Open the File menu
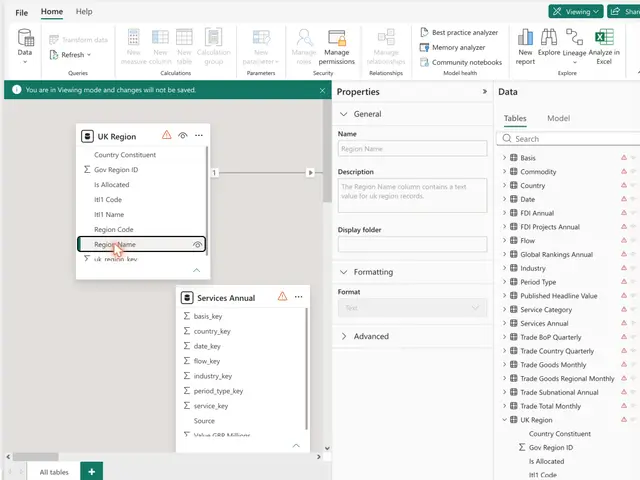Image resolution: width=640 pixels, height=480 pixels. (22, 13)
